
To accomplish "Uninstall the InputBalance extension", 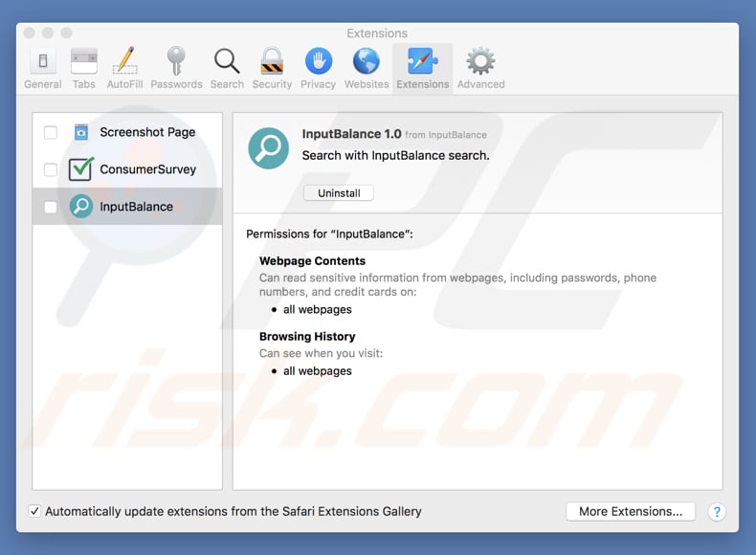I will coord(339,193).
